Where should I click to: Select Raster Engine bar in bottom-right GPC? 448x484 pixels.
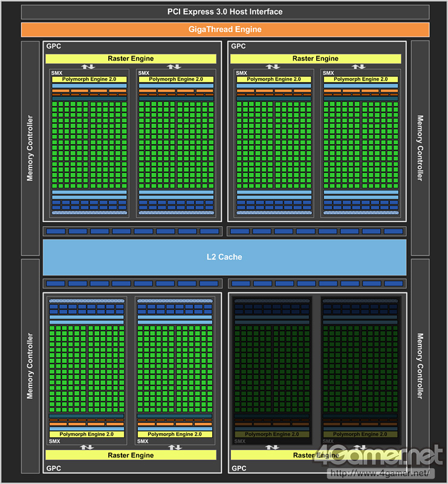[316, 455]
